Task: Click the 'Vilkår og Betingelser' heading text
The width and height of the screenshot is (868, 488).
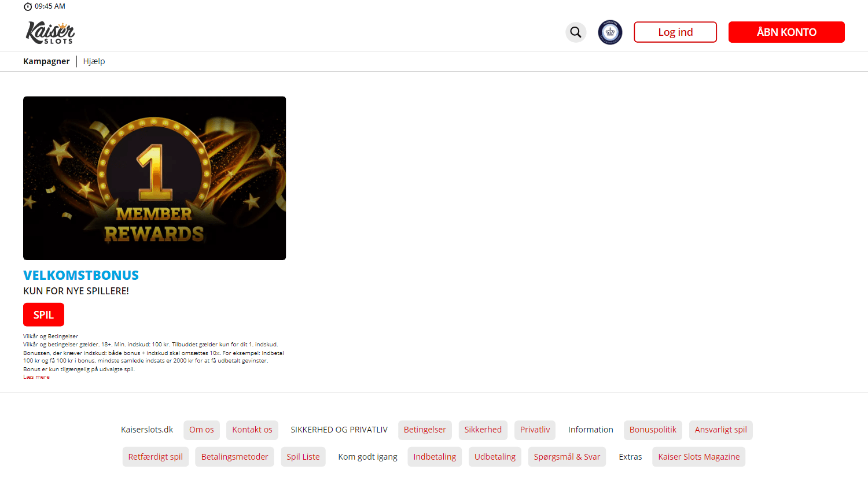Action: [51, 337]
